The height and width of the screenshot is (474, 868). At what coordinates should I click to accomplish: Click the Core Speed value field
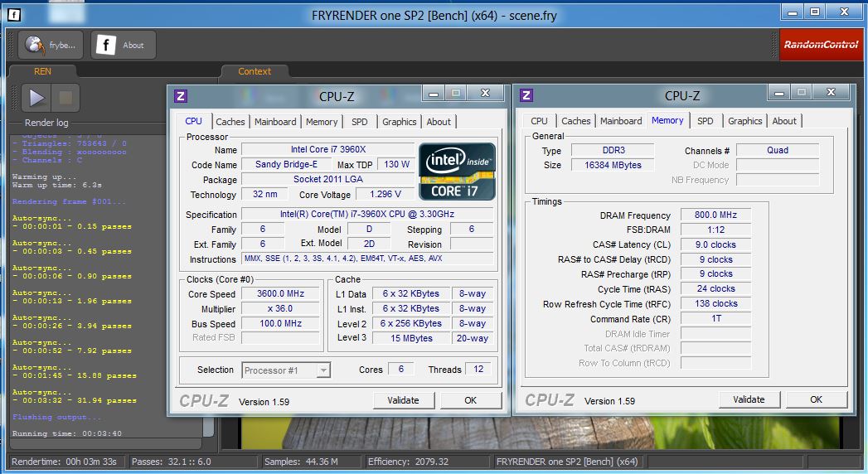pyautogui.click(x=281, y=294)
